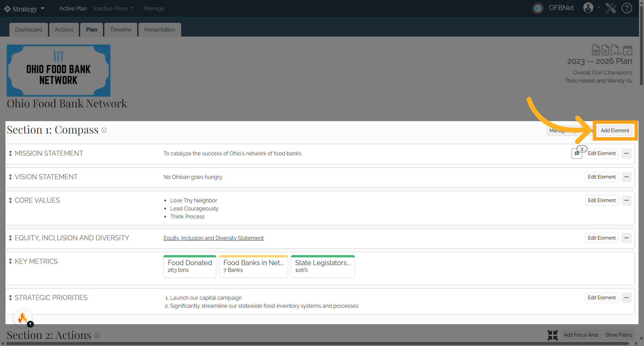Open the Strategy dropdown menu
The image size is (644, 346).
click(x=43, y=9)
